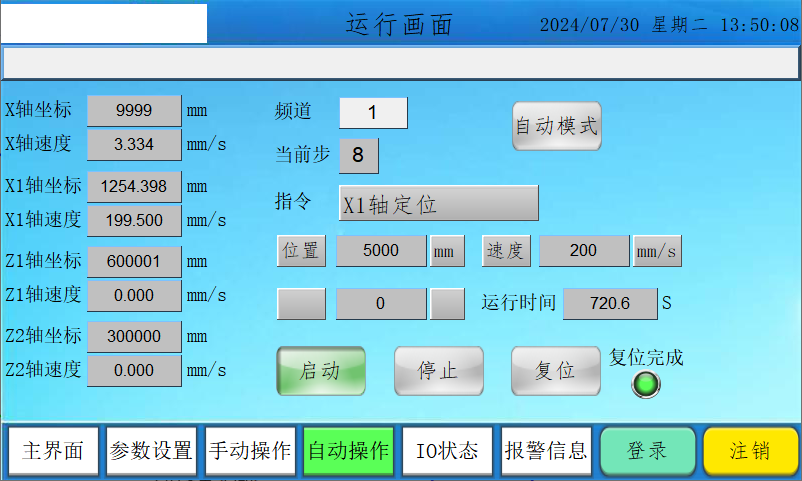The height and width of the screenshot is (481, 802).
Task: Go to the 手动操作 manual operation tab
Action: [249, 451]
